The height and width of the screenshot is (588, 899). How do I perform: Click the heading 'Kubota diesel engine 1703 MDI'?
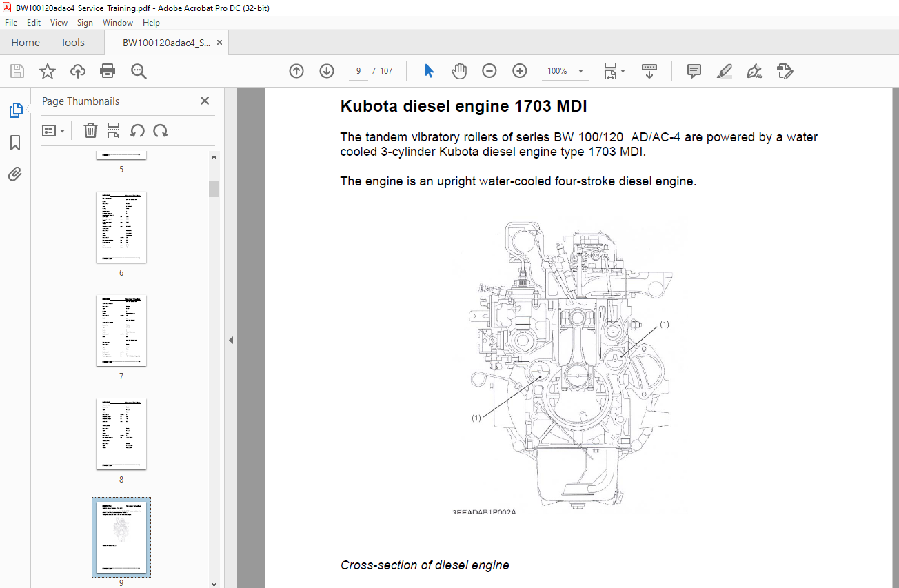(464, 107)
